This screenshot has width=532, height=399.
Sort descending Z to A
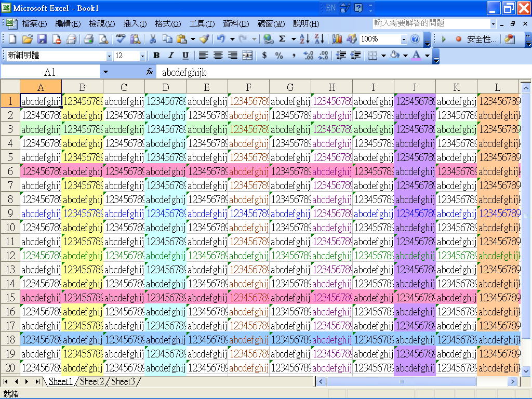coord(320,39)
